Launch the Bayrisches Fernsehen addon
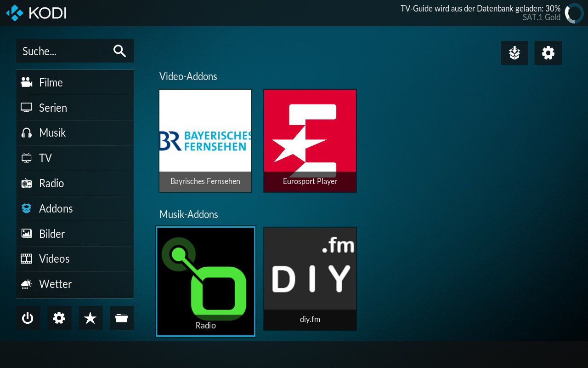The width and height of the screenshot is (588, 368). pos(205,140)
